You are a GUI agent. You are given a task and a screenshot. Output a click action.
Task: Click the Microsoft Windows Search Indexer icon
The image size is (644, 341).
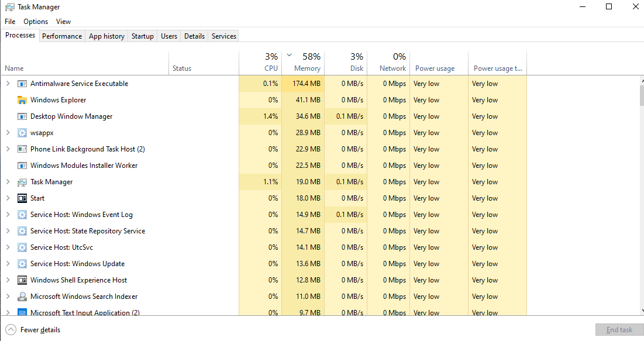coord(22,297)
